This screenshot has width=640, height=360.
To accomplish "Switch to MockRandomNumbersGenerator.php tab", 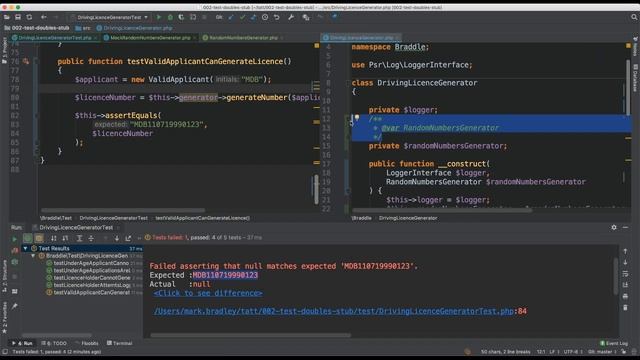I will 150,38.
